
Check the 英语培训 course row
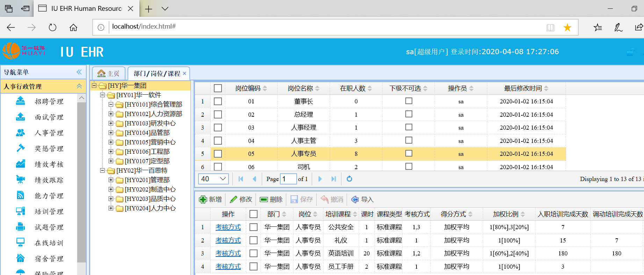pos(254,253)
